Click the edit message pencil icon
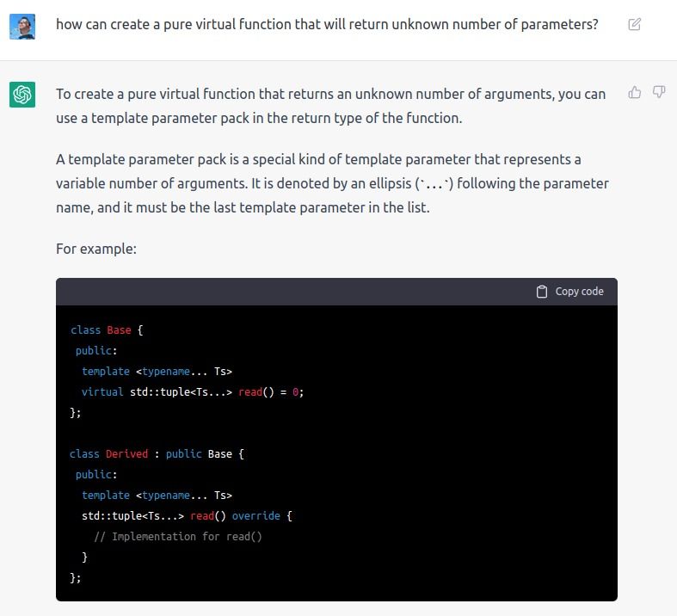This screenshot has height=616, width=677. [x=634, y=24]
